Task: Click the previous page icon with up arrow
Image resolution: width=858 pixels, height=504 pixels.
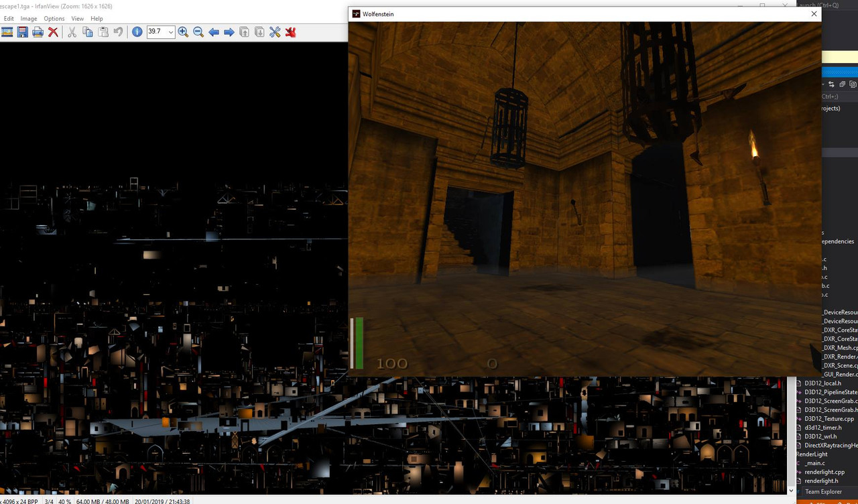Action: (x=244, y=31)
